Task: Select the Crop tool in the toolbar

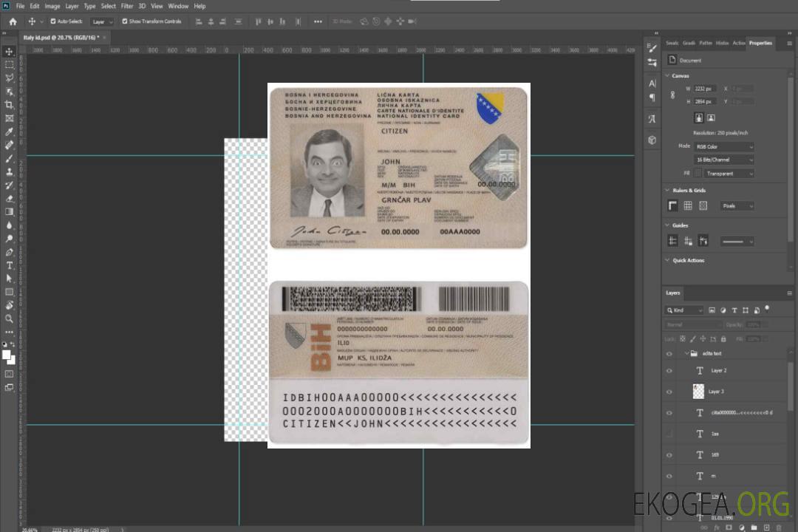Action: click(9, 105)
